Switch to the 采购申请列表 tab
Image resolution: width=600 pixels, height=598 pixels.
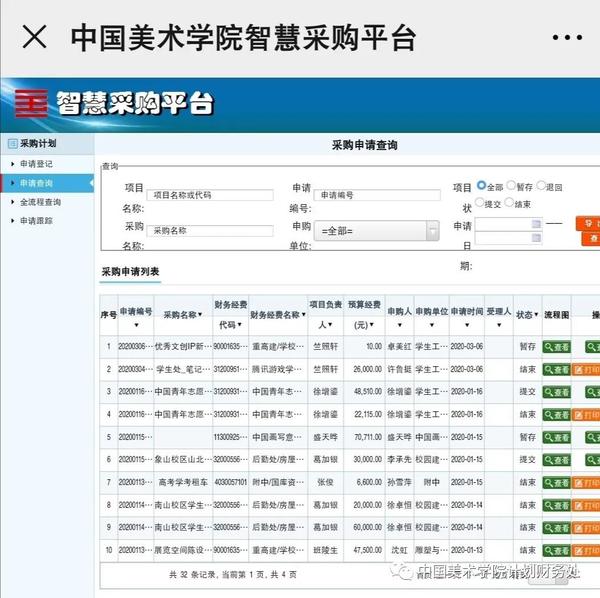130,271
